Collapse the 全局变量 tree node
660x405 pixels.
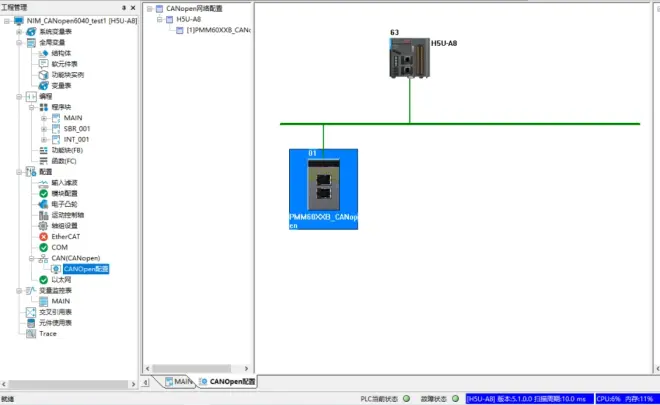(19, 43)
